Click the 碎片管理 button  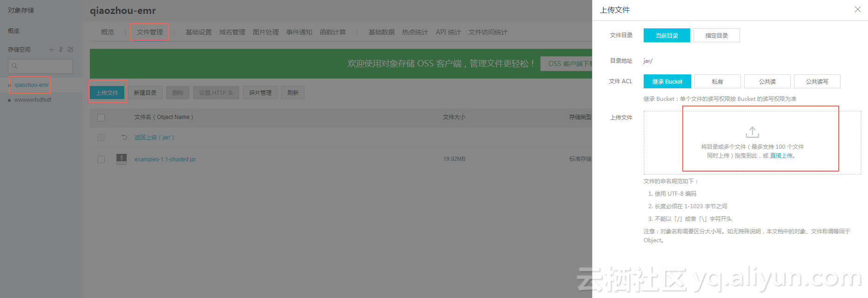click(x=260, y=93)
